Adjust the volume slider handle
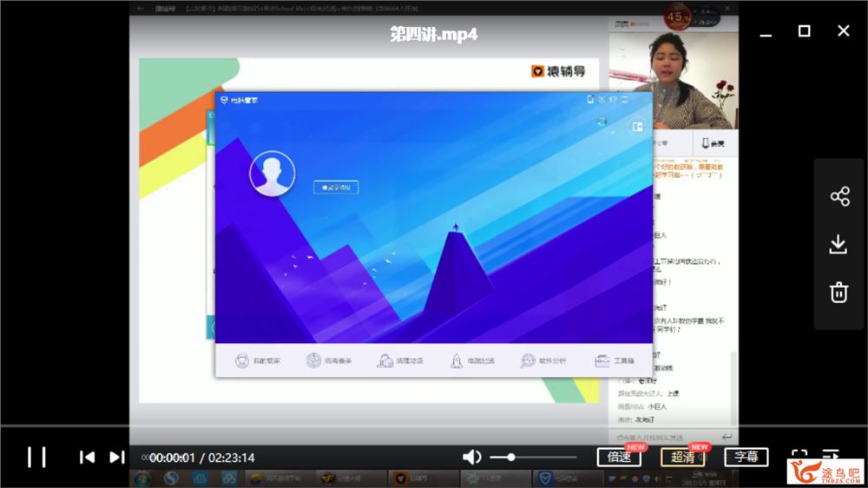This screenshot has height=488, width=868. pyautogui.click(x=511, y=457)
